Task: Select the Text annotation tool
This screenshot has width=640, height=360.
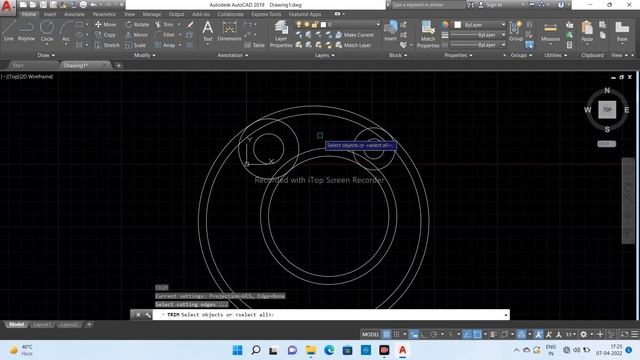Action: coord(208,31)
